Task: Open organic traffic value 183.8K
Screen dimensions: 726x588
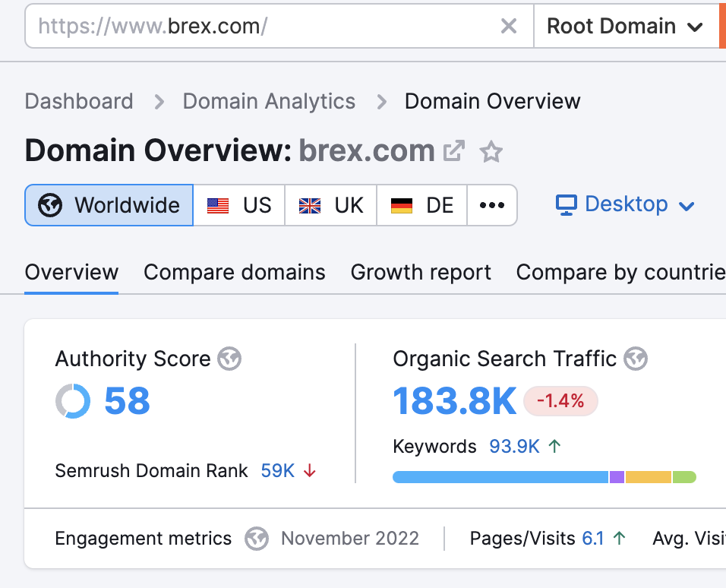Action: [x=454, y=401]
